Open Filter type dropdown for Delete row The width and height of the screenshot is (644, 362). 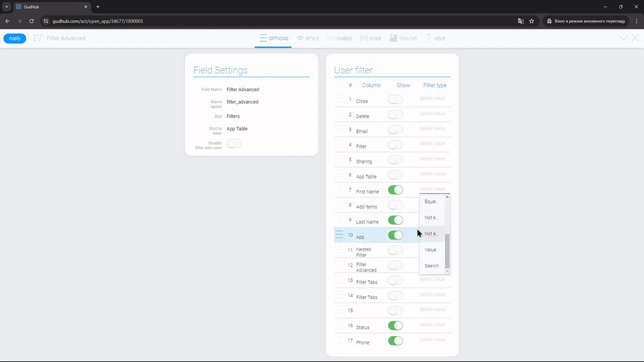(x=434, y=113)
